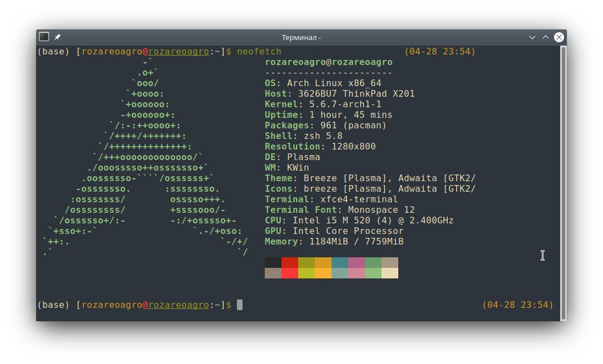Click the 'Terminal: xfce4-terminal' line
Viewport: 603px width, 364px height.
(331, 200)
